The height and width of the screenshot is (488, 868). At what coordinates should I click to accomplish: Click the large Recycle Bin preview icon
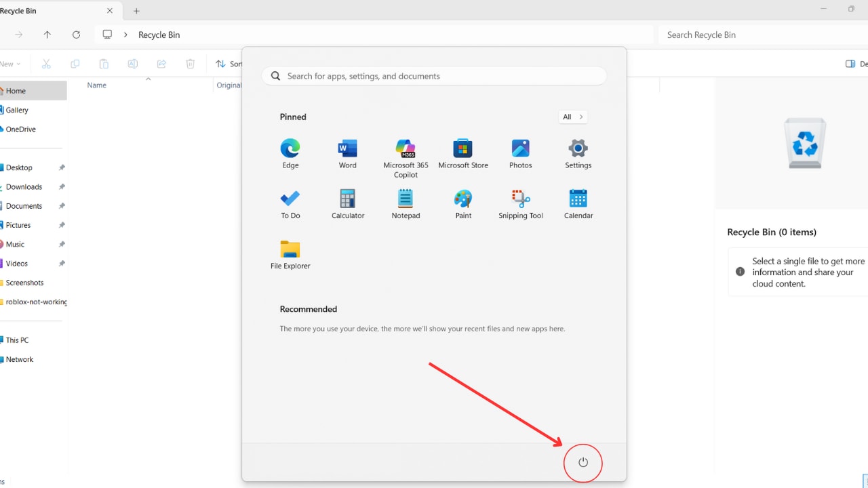805,143
